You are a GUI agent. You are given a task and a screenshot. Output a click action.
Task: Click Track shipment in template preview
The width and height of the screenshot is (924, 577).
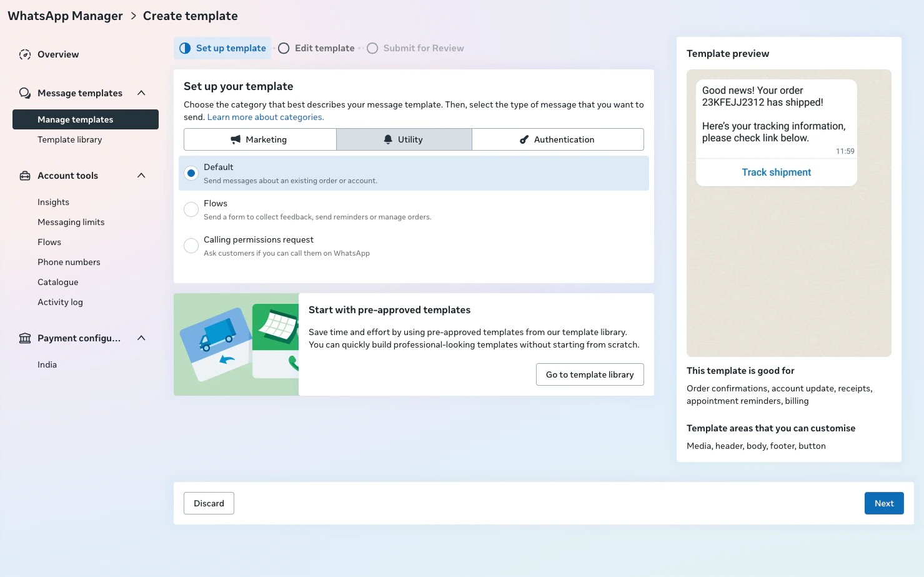click(777, 173)
